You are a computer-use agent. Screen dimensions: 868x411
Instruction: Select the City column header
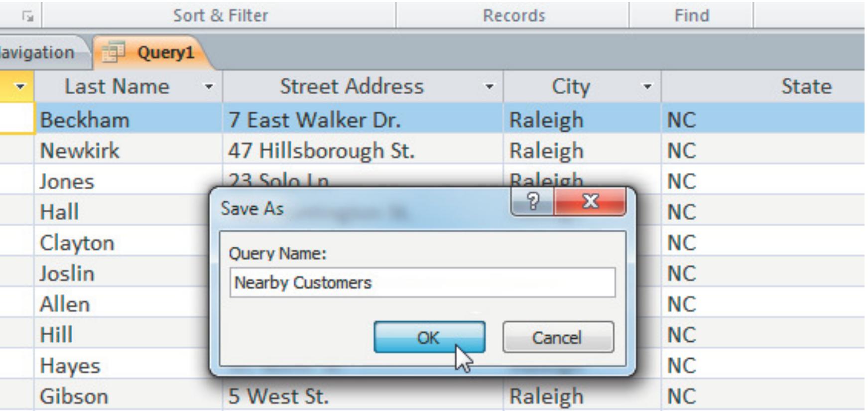click(582, 87)
